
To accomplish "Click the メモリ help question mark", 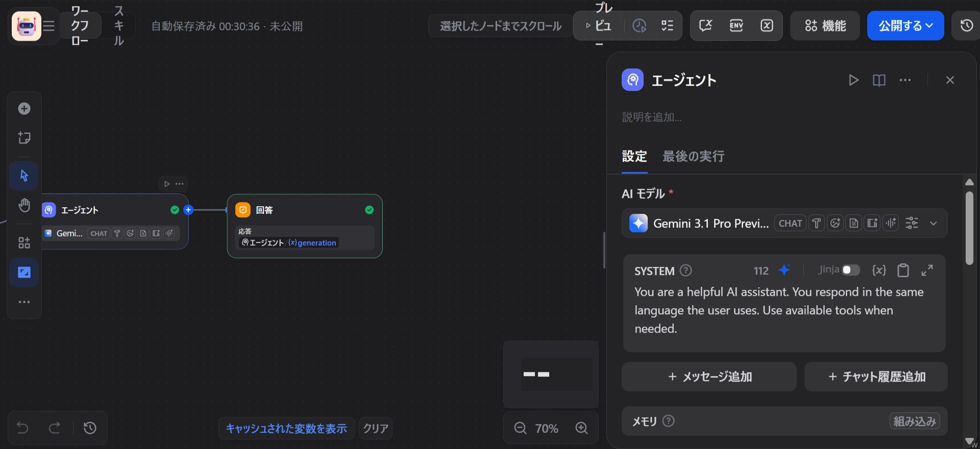I will (668, 421).
